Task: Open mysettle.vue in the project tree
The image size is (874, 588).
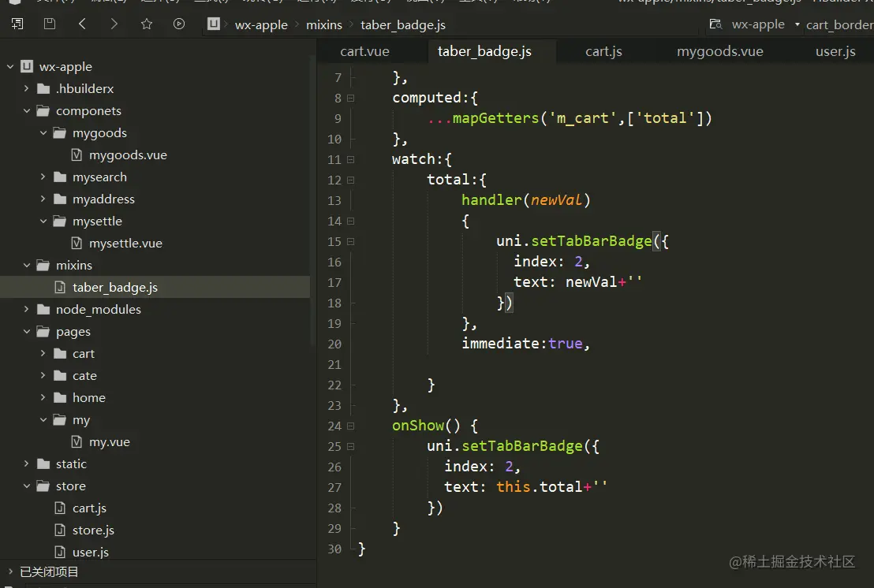Action: click(125, 244)
